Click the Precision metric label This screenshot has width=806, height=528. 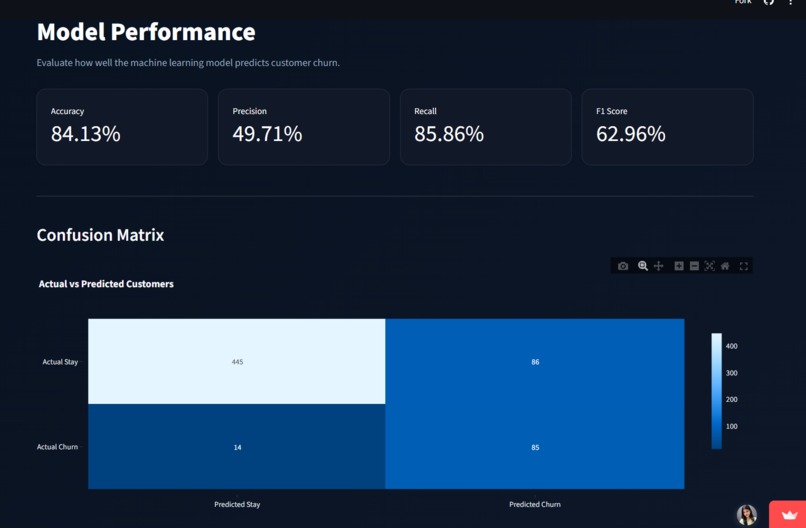(249, 111)
